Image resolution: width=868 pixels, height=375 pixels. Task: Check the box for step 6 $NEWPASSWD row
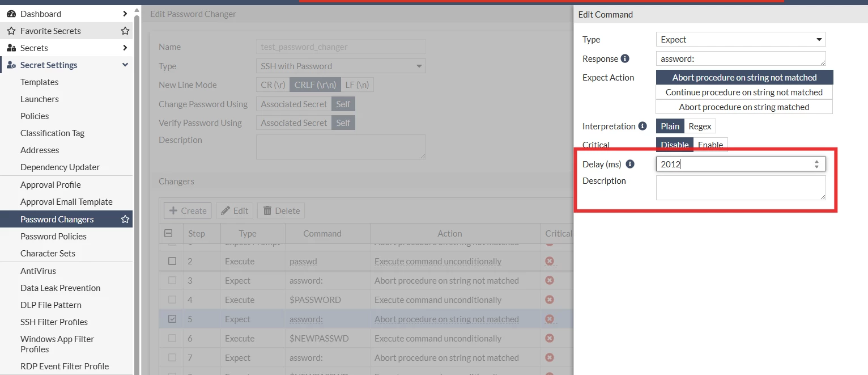click(x=172, y=338)
